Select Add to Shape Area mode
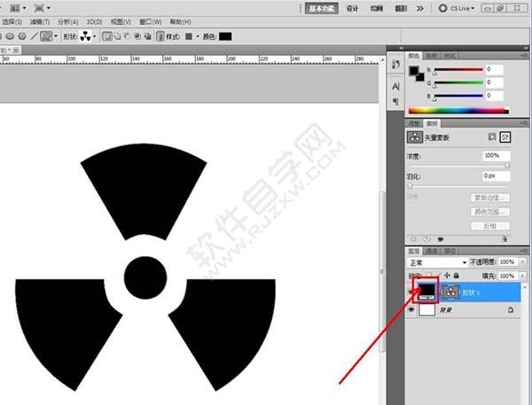This screenshot has height=405, width=532. [x=117, y=36]
